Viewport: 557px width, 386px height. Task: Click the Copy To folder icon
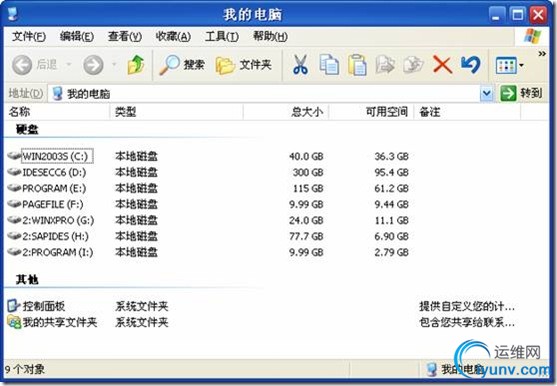[413, 65]
